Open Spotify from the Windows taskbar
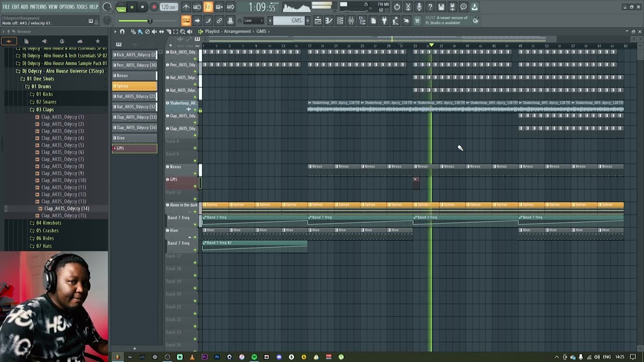The width and height of the screenshot is (644, 362). point(254,357)
